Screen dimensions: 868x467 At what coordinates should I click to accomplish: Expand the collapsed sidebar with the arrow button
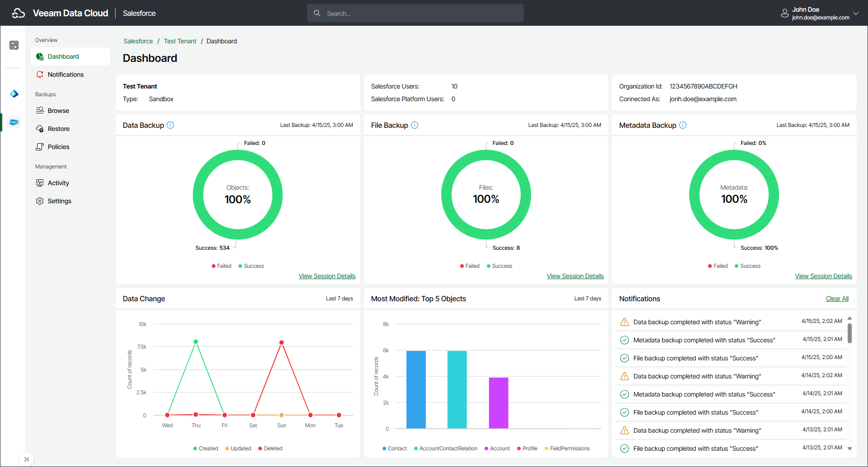[26, 459]
